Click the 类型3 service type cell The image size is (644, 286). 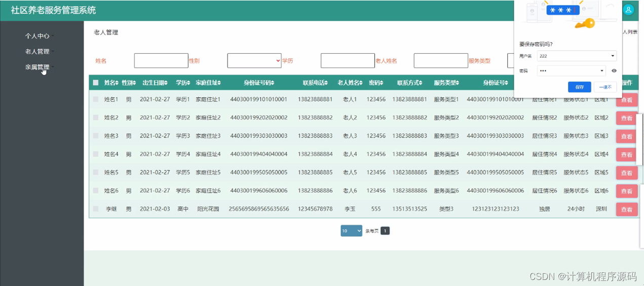coord(446,209)
